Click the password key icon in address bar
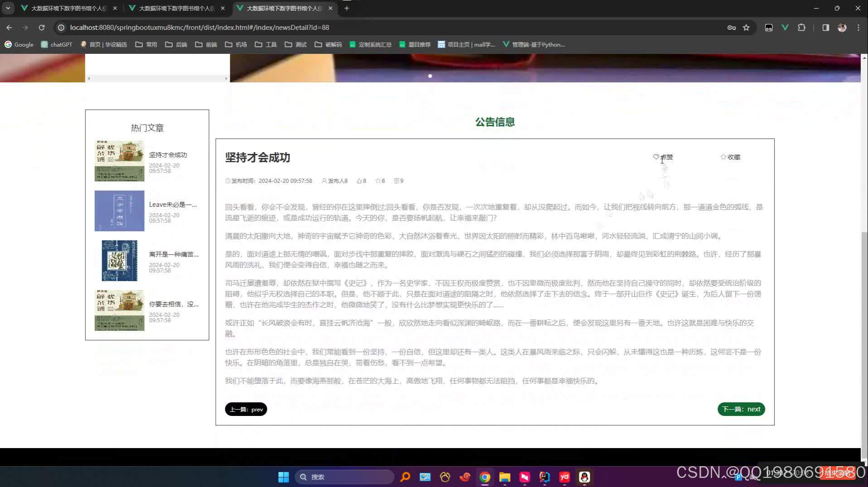Screen dimensions: 868x487 732,28
